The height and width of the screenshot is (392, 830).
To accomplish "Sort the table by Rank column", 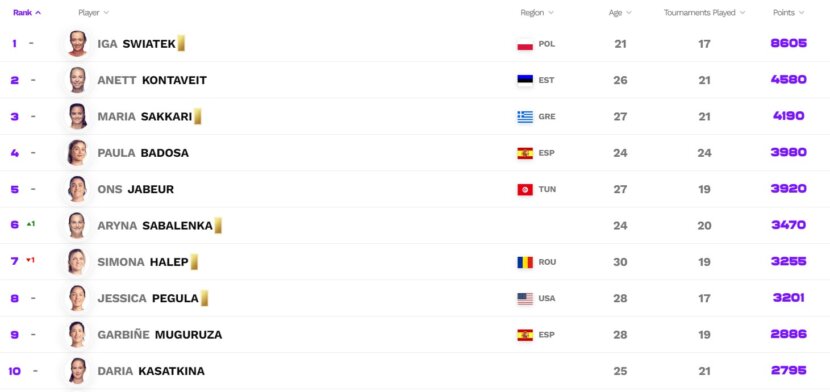I will 26,13.
